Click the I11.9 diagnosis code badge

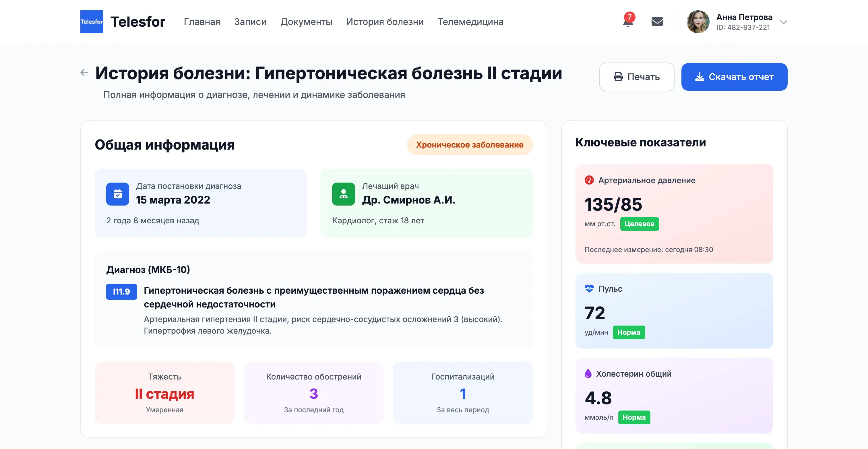coord(121,292)
